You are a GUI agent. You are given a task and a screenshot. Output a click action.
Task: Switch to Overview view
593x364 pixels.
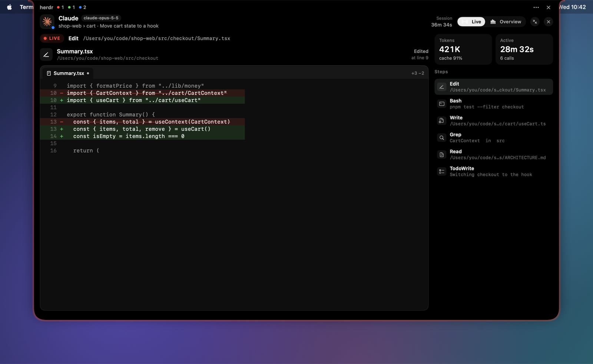(506, 22)
